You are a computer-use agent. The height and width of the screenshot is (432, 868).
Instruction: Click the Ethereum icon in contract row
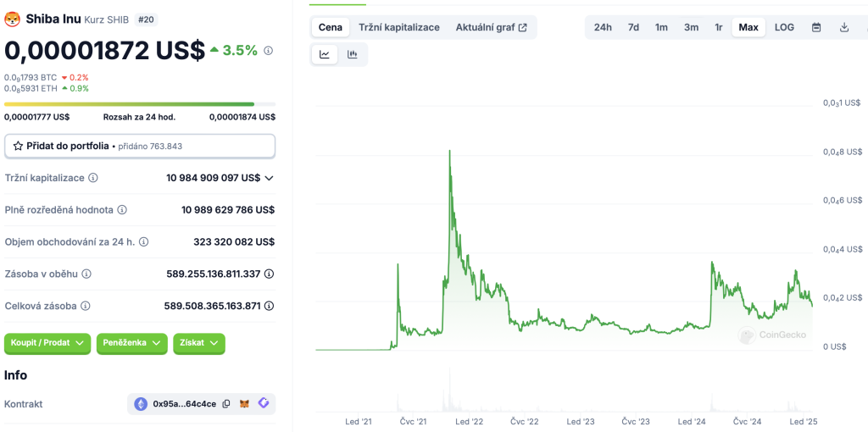coord(142,404)
